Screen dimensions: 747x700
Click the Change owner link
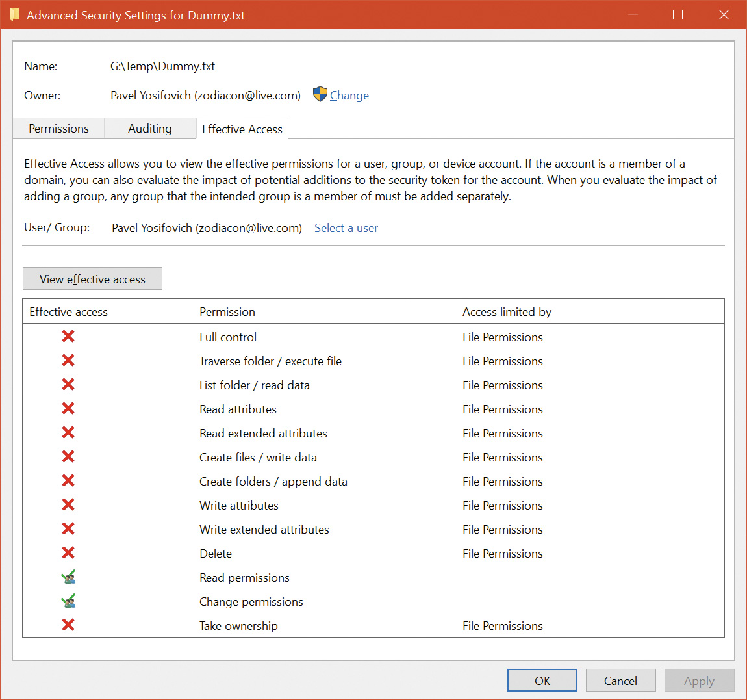(x=349, y=96)
